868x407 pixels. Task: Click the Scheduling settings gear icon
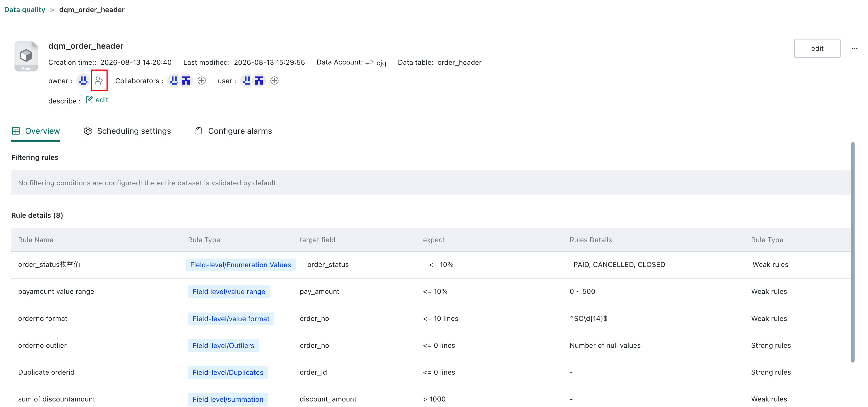pyautogui.click(x=88, y=131)
